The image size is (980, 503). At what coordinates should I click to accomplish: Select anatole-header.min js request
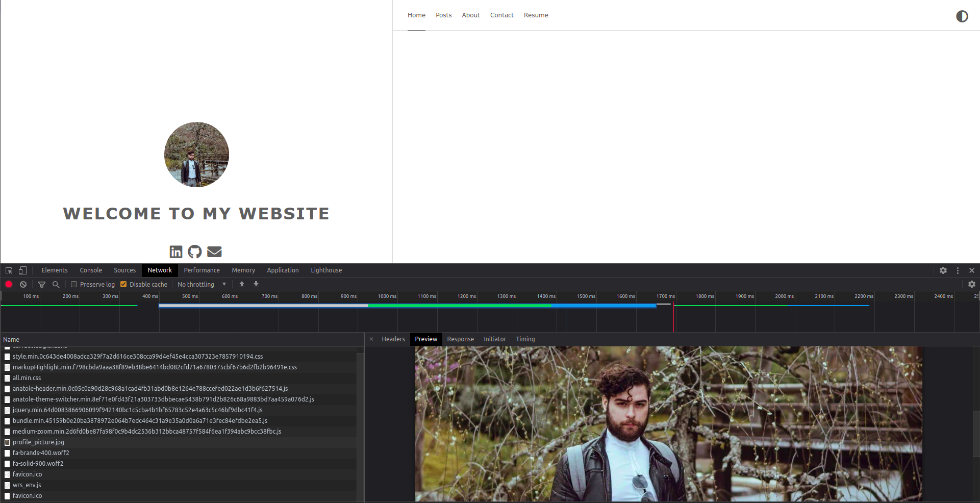(x=179, y=389)
